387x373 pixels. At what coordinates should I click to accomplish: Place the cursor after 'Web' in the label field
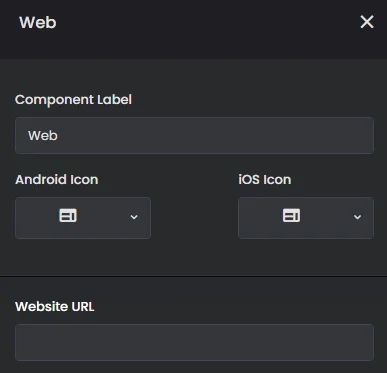point(59,135)
